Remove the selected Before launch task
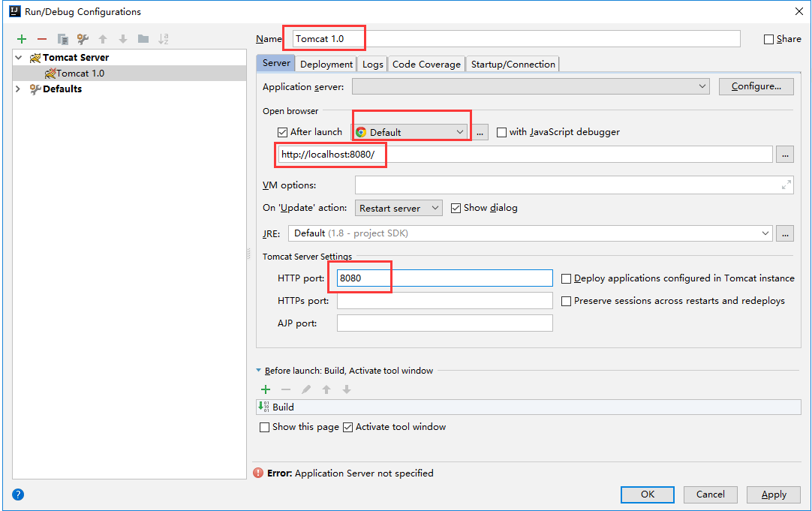Image resolution: width=812 pixels, height=511 pixels. coord(286,389)
